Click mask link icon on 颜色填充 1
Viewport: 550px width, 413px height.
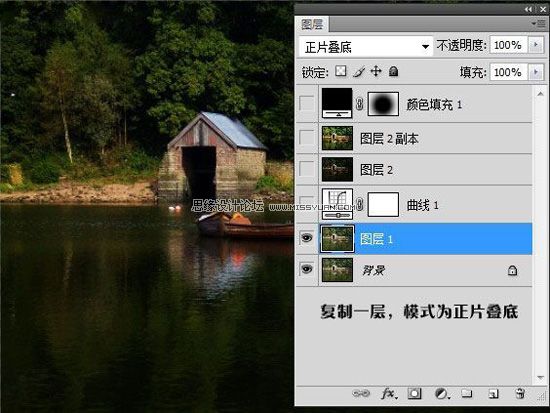point(360,104)
